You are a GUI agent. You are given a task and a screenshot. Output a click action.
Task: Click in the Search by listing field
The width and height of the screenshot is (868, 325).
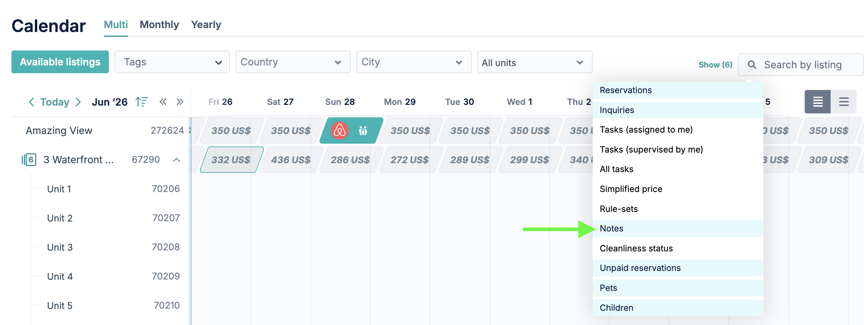(801, 65)
